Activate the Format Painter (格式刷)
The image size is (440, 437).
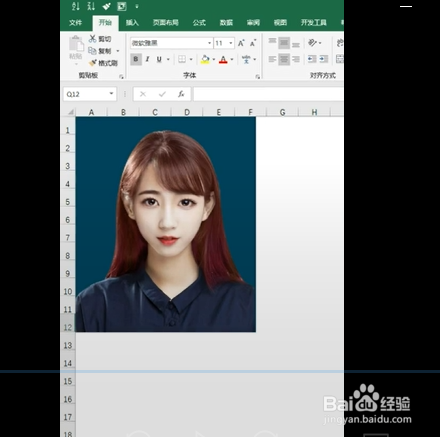[x=103, y=63]
